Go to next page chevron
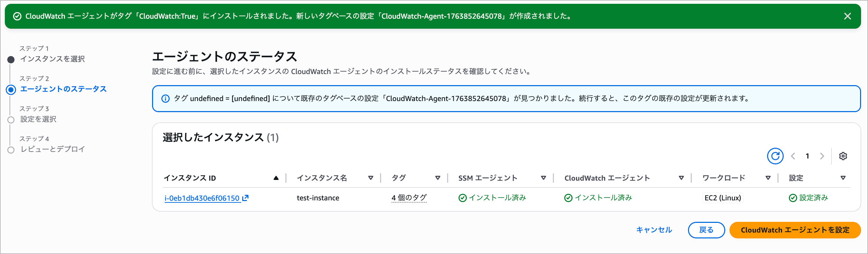The width and height of the screenshot is (868, 254). pos(822,156)
